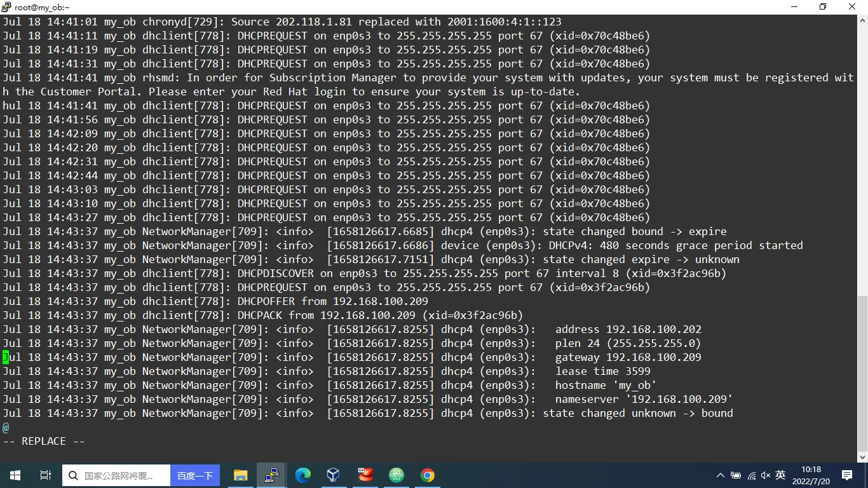
Task: Click the green cursor block in terminal
Action: pos(6,357)
